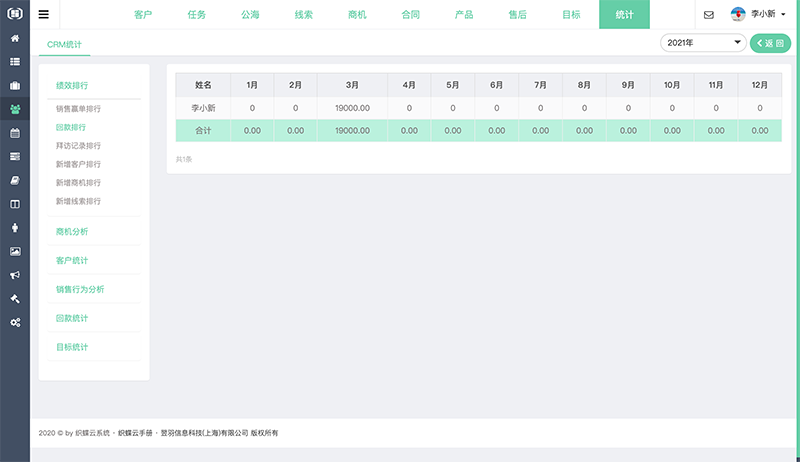Go to the 商机 top menu

[x=357, y=15]
